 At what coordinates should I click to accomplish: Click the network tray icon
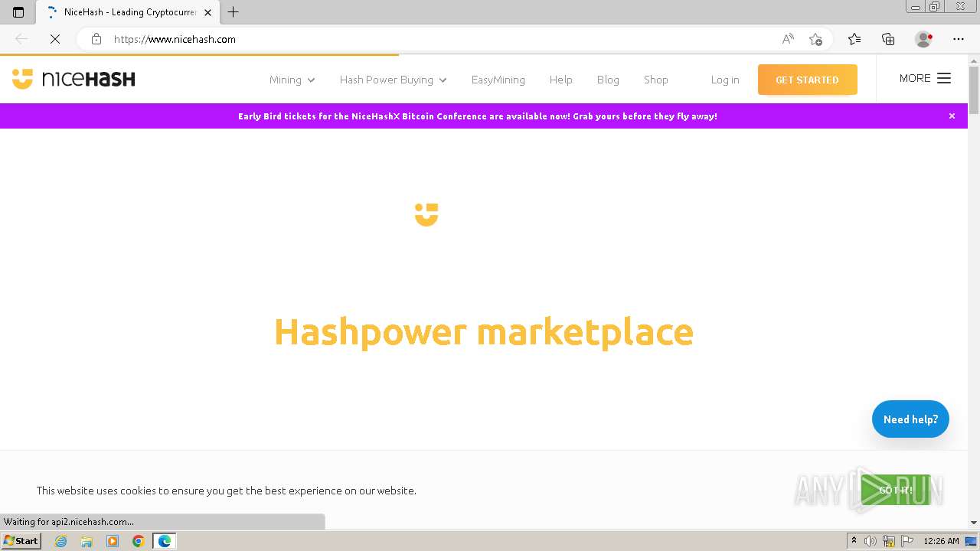889,541
